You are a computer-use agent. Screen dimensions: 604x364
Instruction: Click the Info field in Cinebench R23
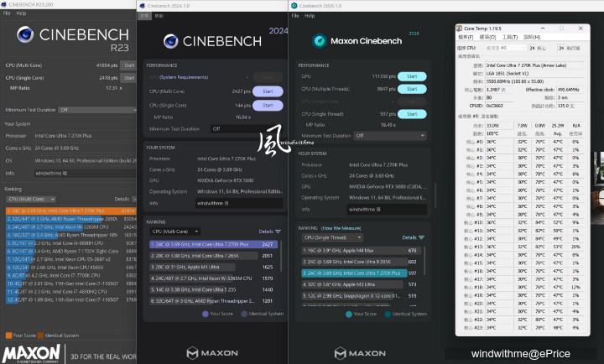point(85,174)
